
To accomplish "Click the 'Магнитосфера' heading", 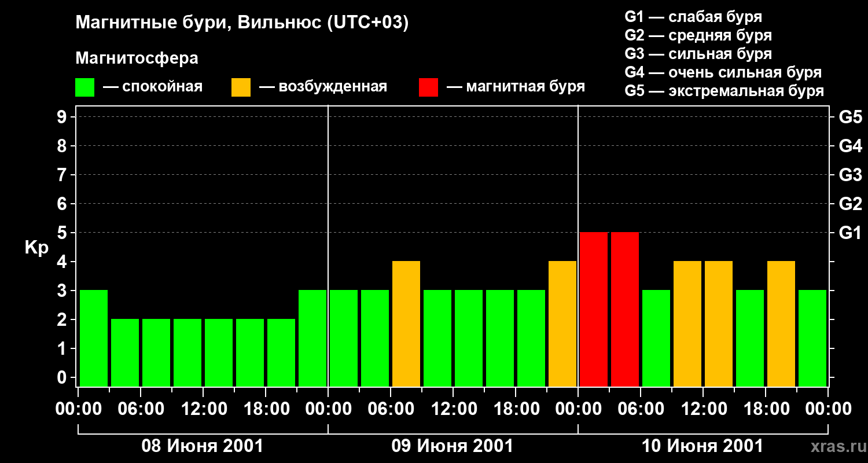I will coord(137,58).
